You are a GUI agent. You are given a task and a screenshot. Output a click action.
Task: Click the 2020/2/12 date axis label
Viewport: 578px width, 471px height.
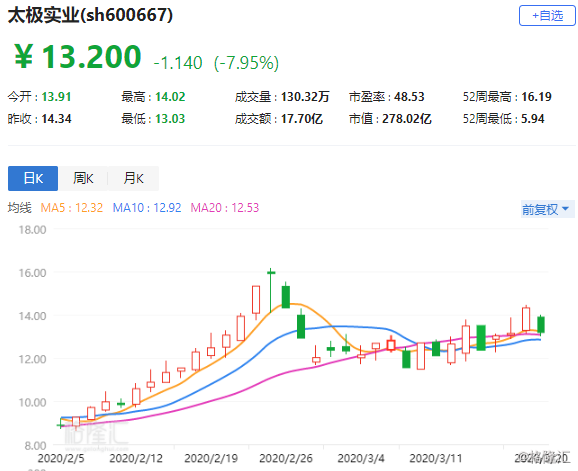(136, 458)
